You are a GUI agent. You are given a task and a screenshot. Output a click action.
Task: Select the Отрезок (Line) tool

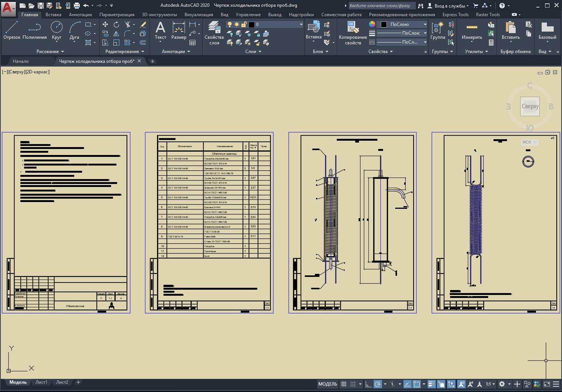(x=12, y=30)
